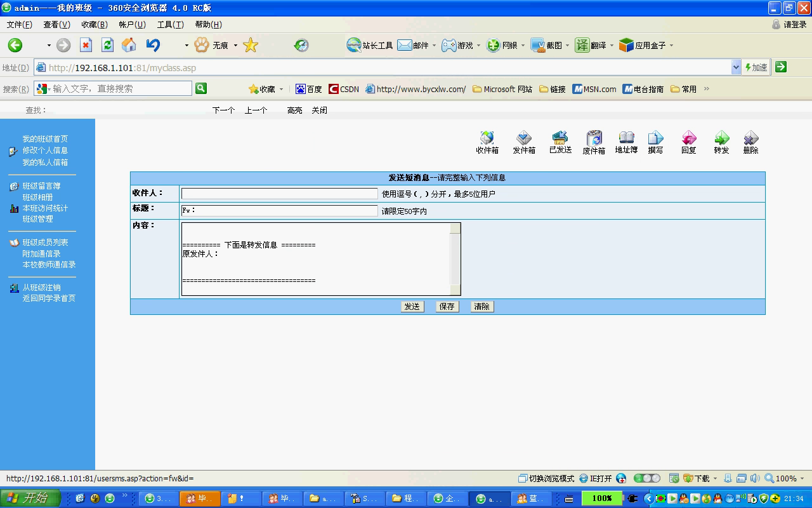Viewport: 812px width, 508px height.
Task: Expand the 邮件 dropdown arrow
Action: pyautogui.click(x=435, y=46)
